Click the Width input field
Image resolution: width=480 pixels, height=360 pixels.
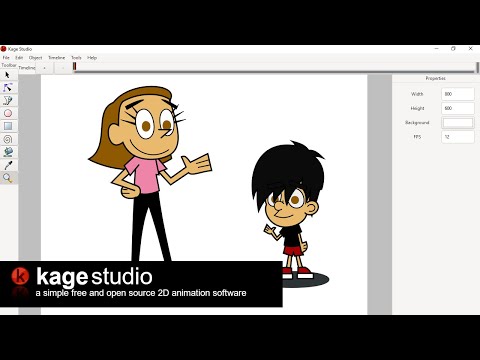point(458,94)
